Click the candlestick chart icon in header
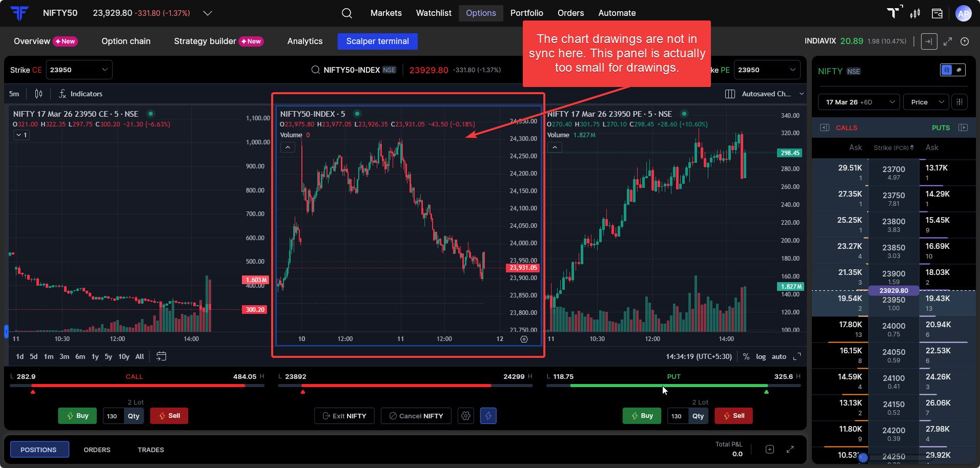Image resolution: width=980 pixels, height=468 pixels. 915,13
